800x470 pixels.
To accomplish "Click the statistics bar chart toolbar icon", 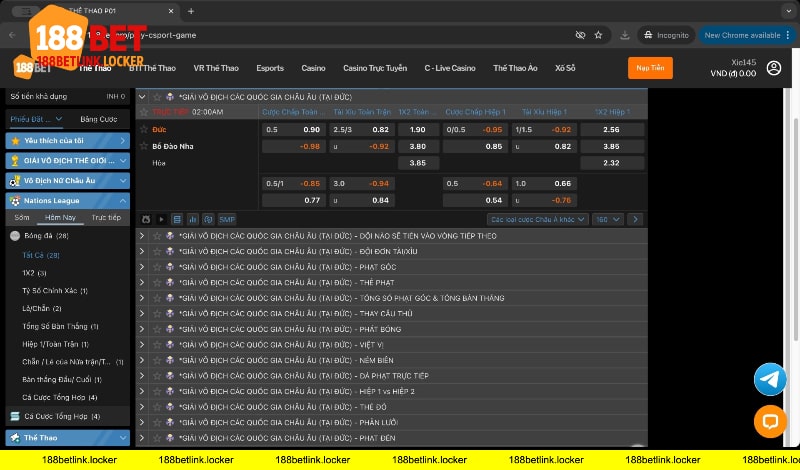I will coord(192,219).
